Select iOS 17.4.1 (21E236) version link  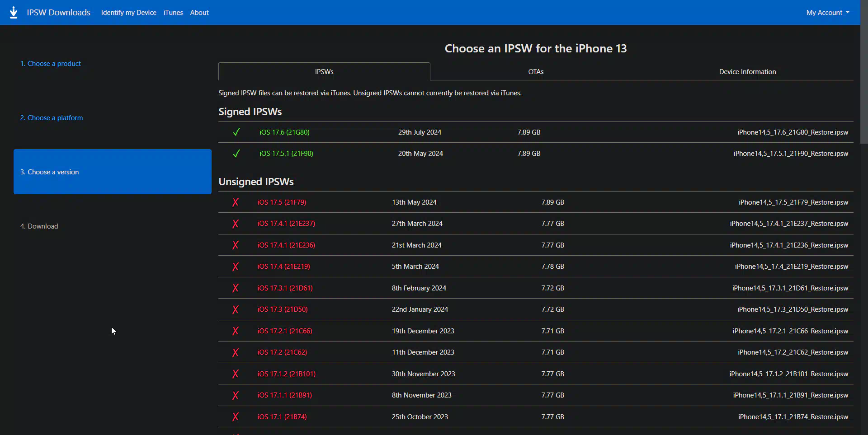point(286,245)
